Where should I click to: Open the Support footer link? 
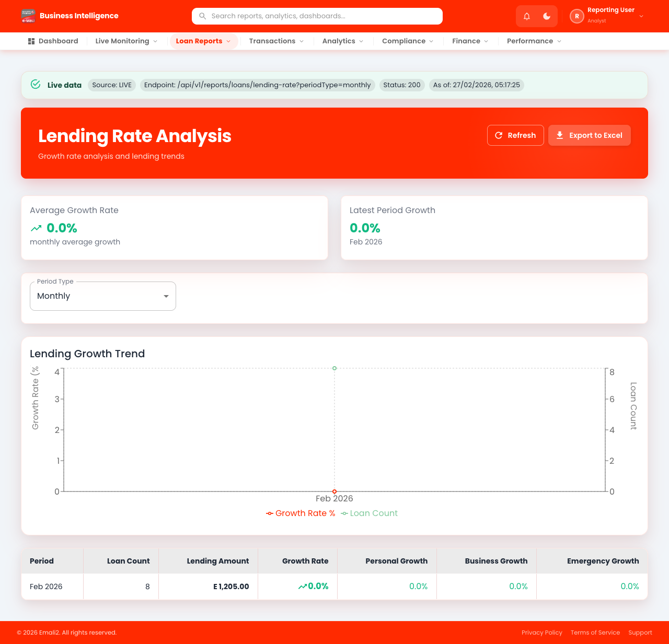click(x=640, y=633)
